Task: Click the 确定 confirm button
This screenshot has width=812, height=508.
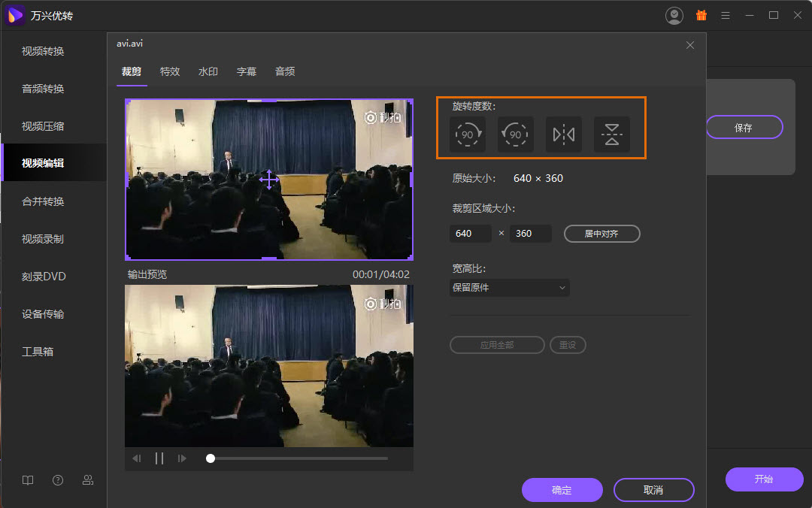Action: [x=562, y=490]
